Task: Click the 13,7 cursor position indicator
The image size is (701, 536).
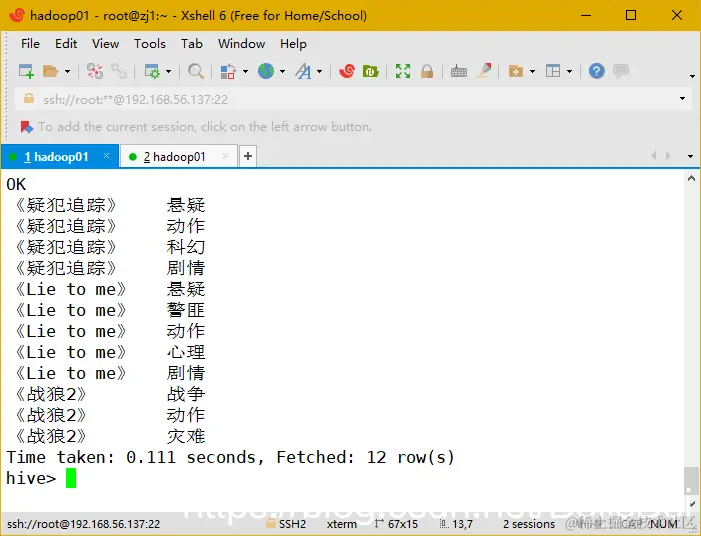Action: point(456,524)
